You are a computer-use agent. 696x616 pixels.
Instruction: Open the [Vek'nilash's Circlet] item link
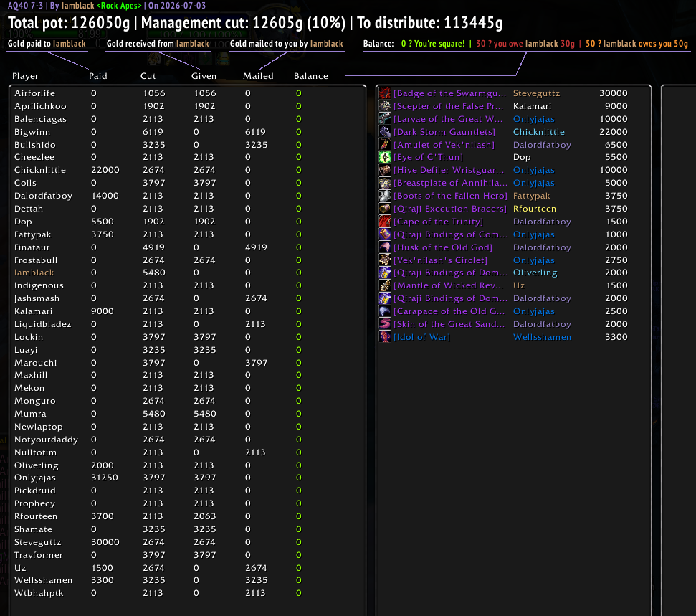tap(440, 260)
